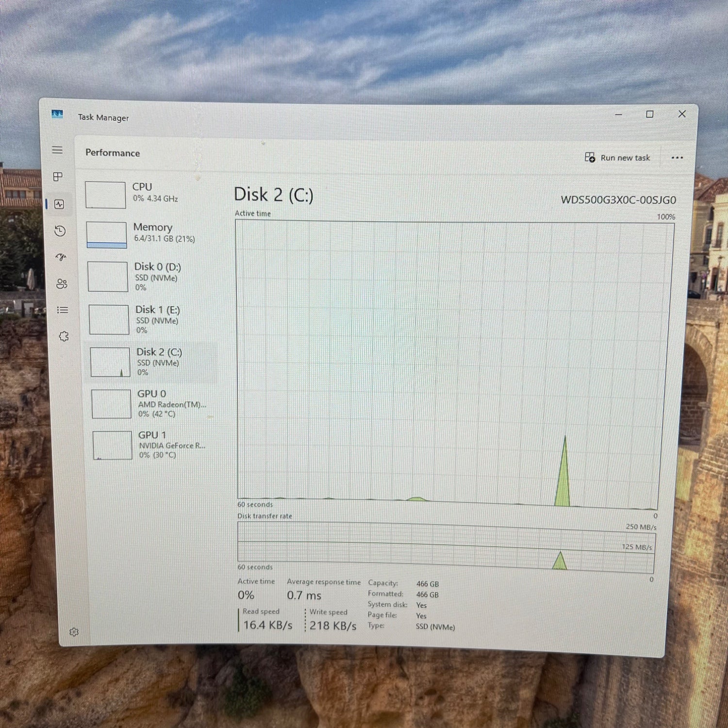Viewport: 728px width, 728px height.
Task: Select GPU 1 NVIDIA GeForce entry
Action: tap(153, 445)
